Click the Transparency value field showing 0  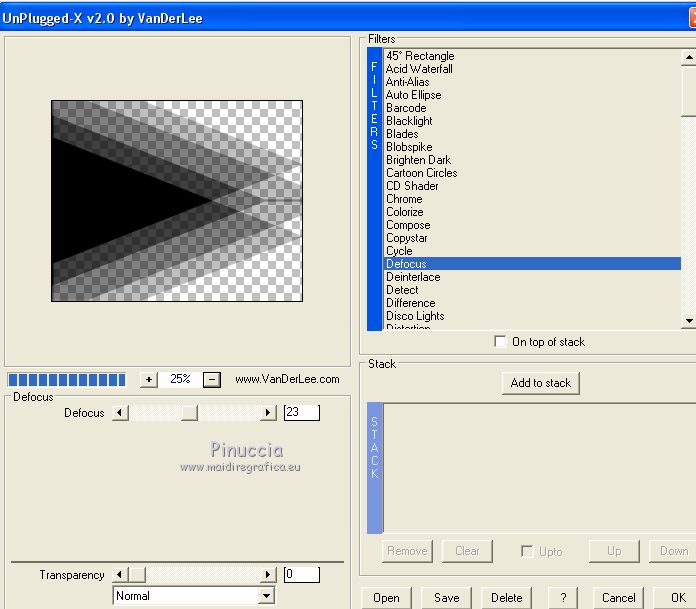coord(302,574)
